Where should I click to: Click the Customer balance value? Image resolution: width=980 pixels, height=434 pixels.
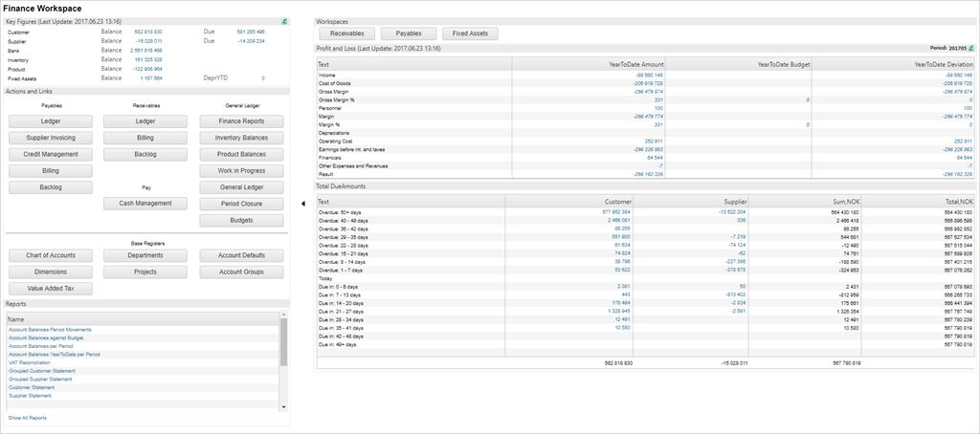coord(147,32)
